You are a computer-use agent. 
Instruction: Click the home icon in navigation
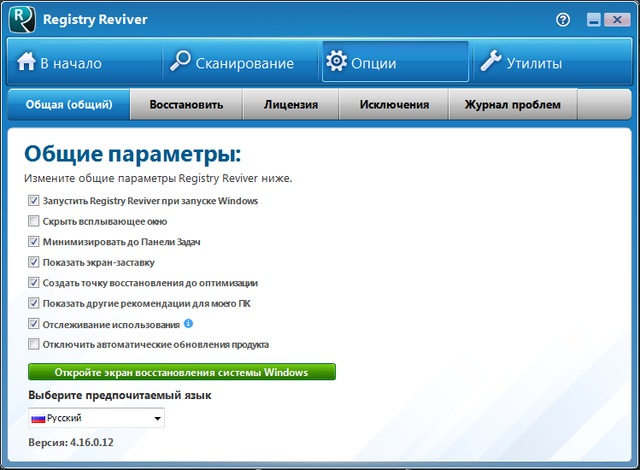26,63
